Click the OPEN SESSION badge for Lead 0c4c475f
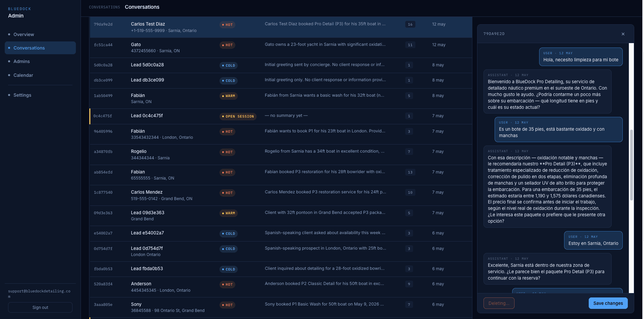The height and width of the screenshot is (319, 644). 238,117
